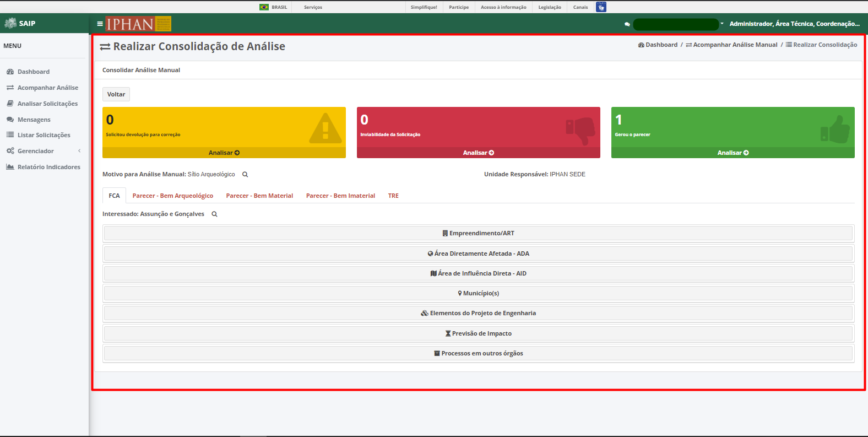Go to Dashboard breadcrumb link
Screen dimensions: 868x437
tap(658, 45)
